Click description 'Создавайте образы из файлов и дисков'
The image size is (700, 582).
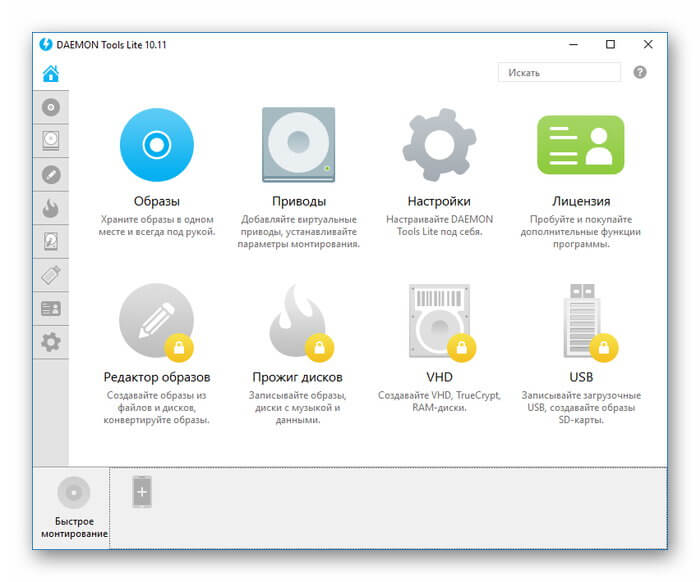tap(157, 407)
